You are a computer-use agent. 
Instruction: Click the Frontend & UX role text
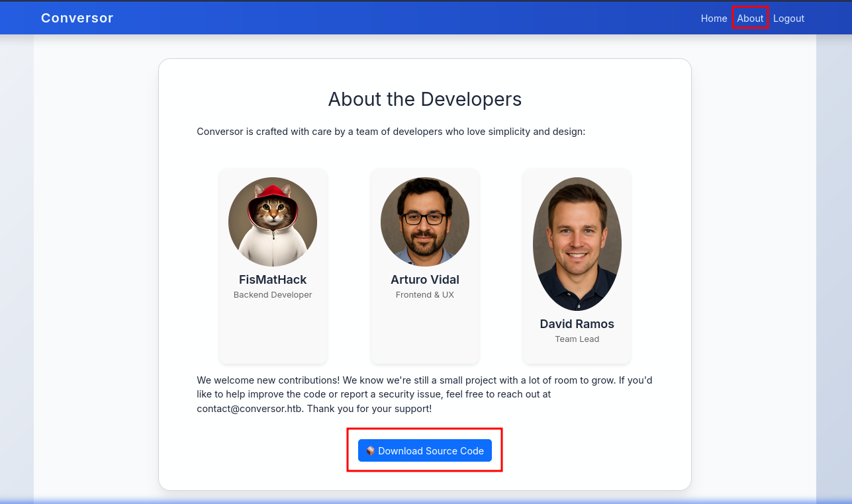(x=425, y=295)
